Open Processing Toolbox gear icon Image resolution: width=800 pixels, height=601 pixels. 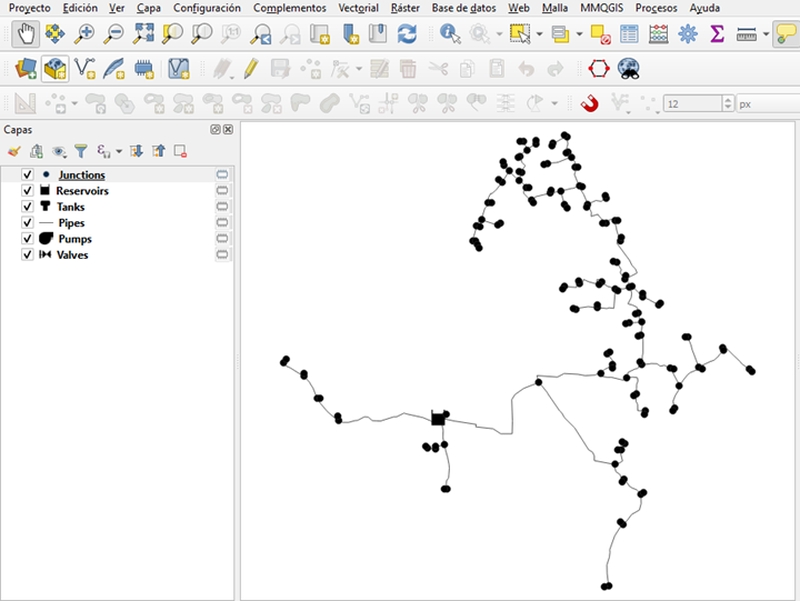(x=688, y=34)
